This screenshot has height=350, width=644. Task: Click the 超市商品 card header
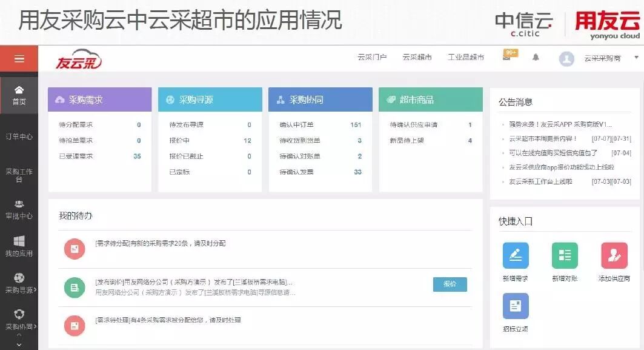(x=430, y=99)
